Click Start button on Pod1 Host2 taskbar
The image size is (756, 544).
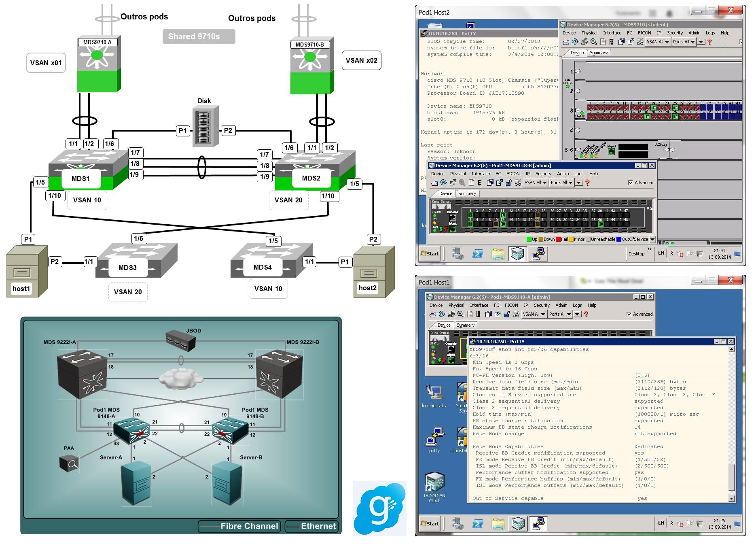430,254
